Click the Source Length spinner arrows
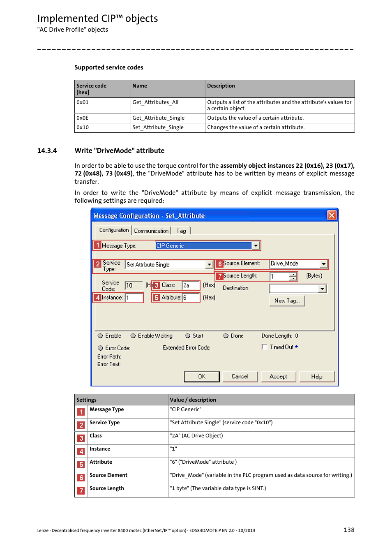This screenshot has height=555, width=392. pyautogui.click(x=293, y=277)
